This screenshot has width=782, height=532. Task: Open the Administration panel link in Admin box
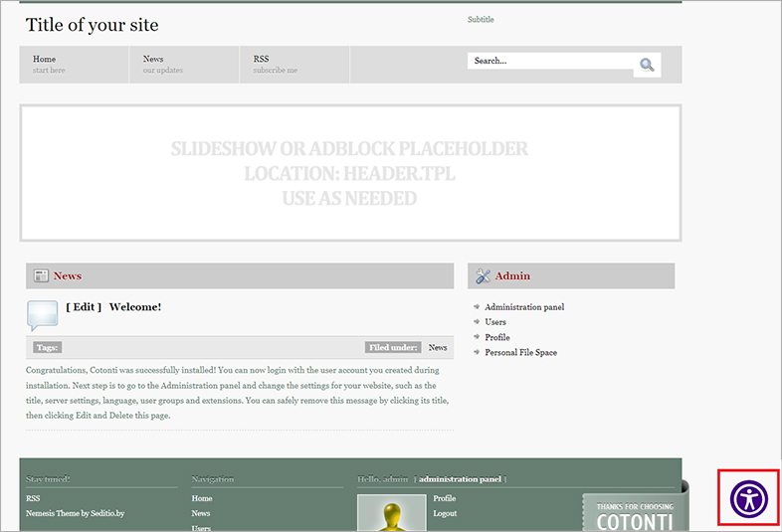524,307
